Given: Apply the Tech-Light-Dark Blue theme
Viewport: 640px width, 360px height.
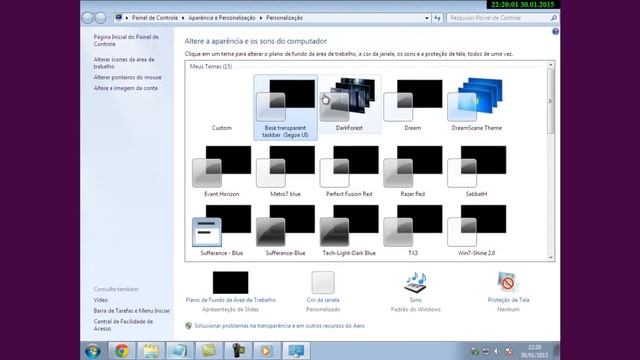Looking at the screenshot, I should pos(349,231).
